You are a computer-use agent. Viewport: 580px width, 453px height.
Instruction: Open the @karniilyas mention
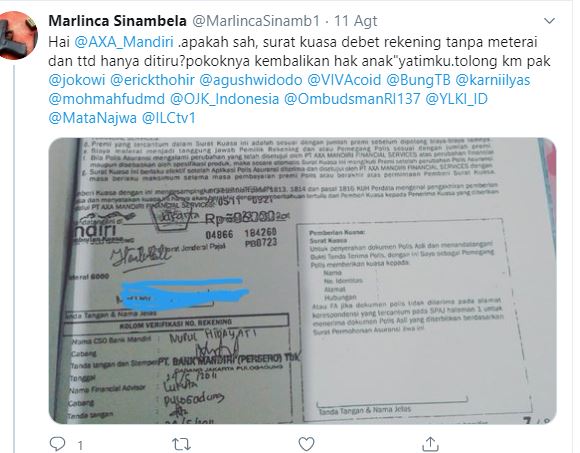pyautogui.click(x=493, y=80)
